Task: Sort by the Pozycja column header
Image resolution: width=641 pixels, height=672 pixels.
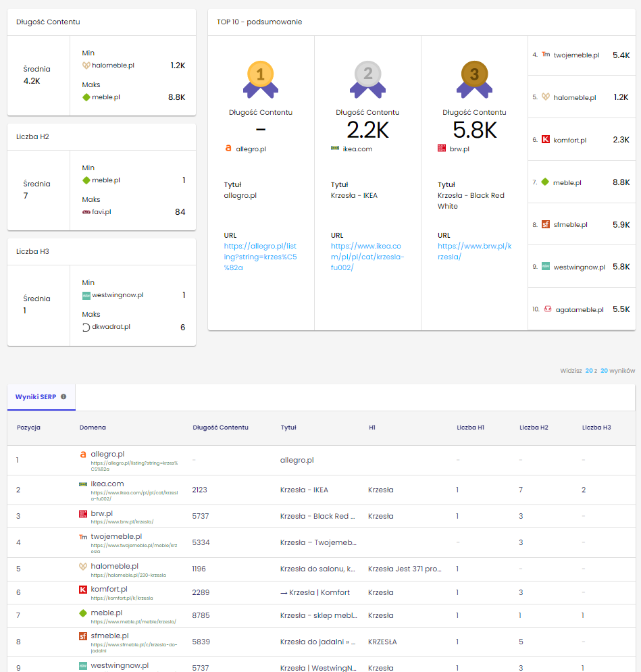Action: click(28, 428)
